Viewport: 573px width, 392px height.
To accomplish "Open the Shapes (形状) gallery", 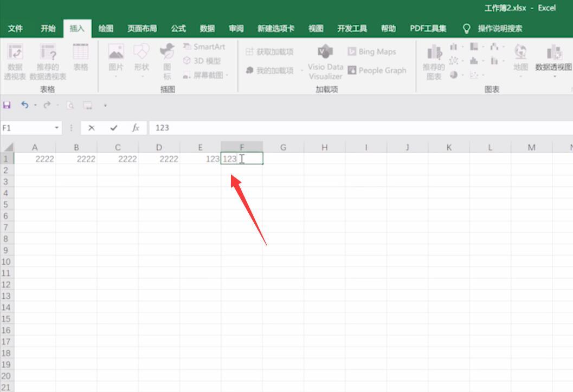I will click(141, 61).
